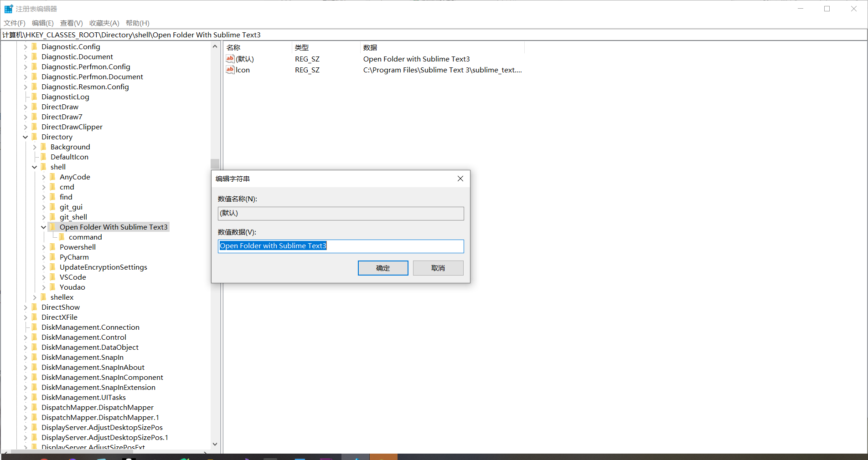Select the DiskManagement.UITasks key
Viewport: 868px width, 460px height.
coord(83,397)
